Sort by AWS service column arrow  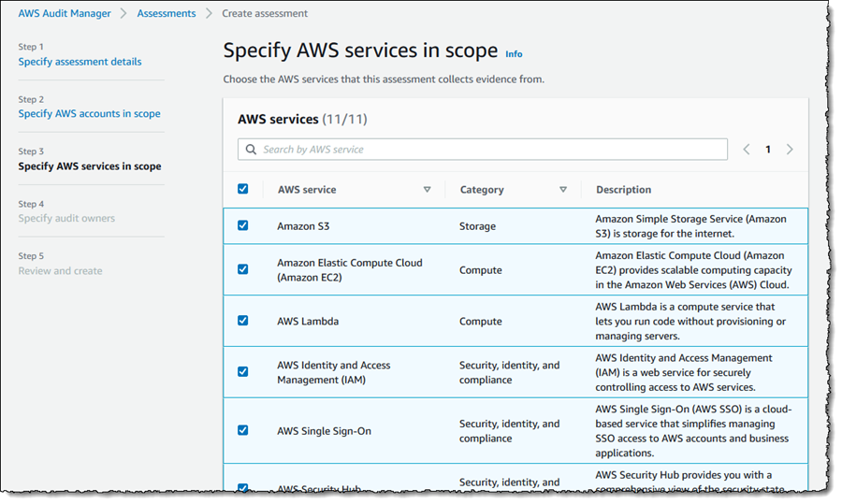427,190
